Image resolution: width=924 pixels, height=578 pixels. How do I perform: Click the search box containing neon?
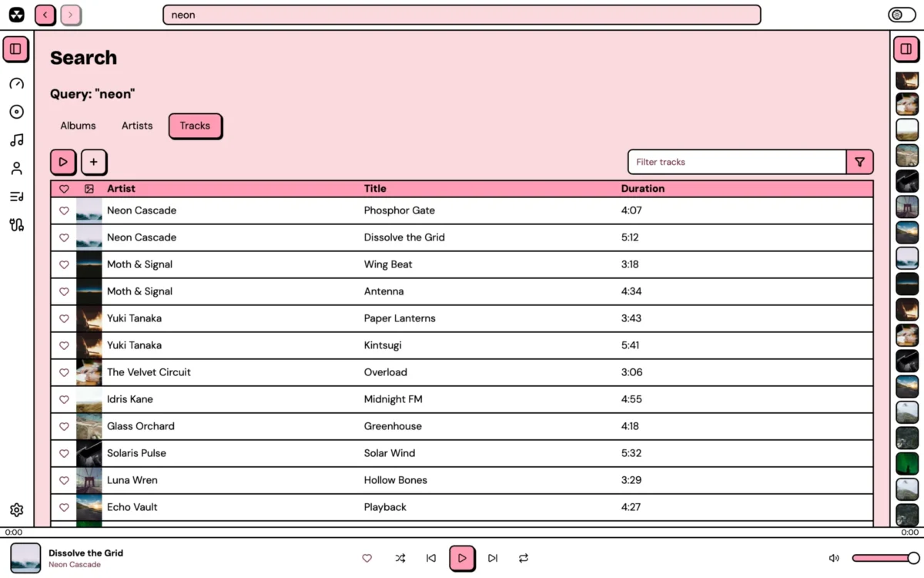click(x=461, y=15)
